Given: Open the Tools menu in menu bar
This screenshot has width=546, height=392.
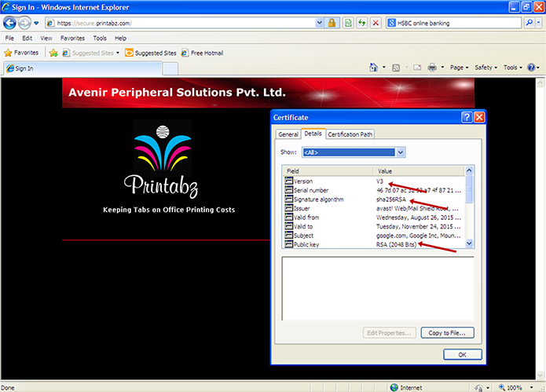Looking at the screenshot, I should tap(100, 38).
